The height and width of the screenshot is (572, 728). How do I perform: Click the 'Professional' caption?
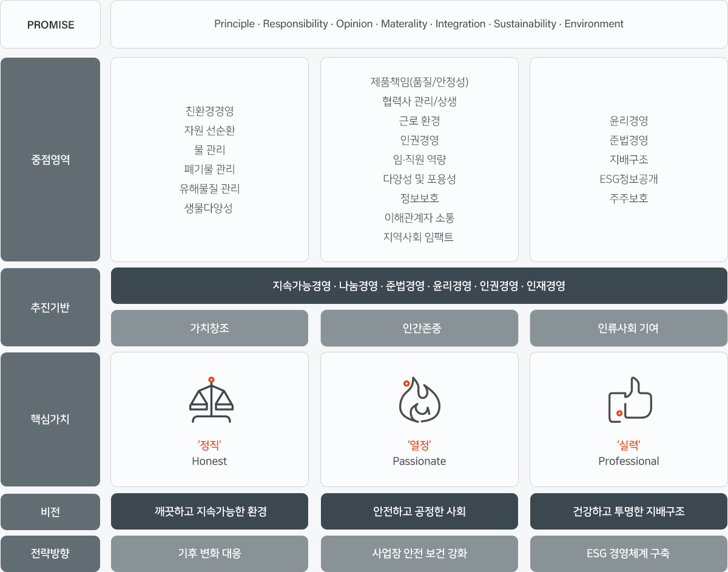(629, 461)
